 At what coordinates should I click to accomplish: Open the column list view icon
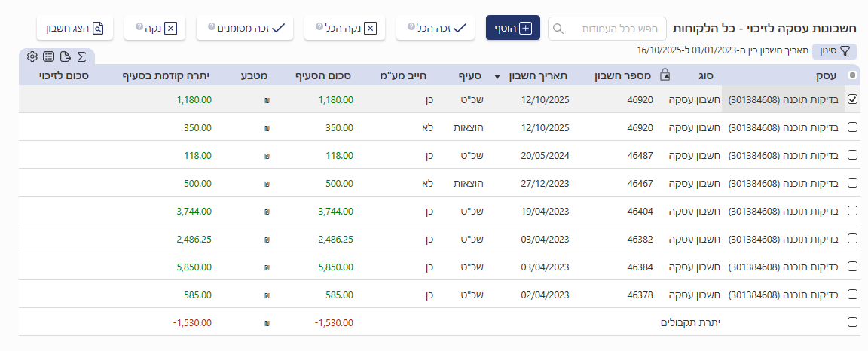click(48, 56)
